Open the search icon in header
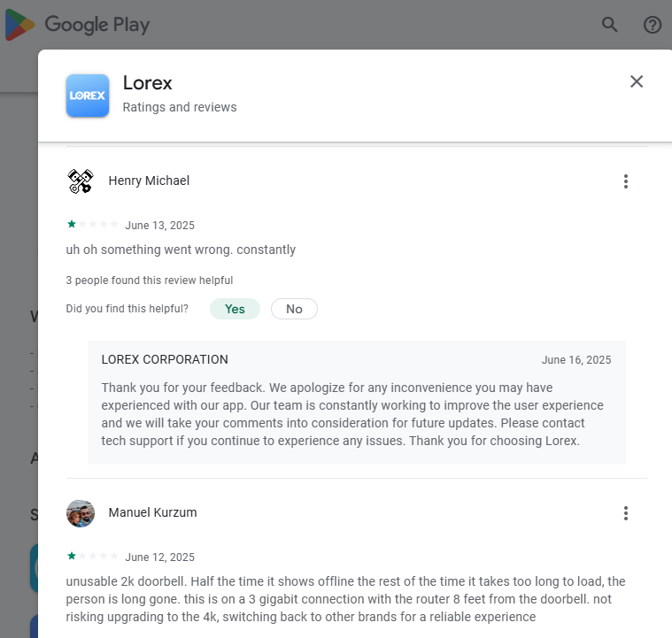 609,25
